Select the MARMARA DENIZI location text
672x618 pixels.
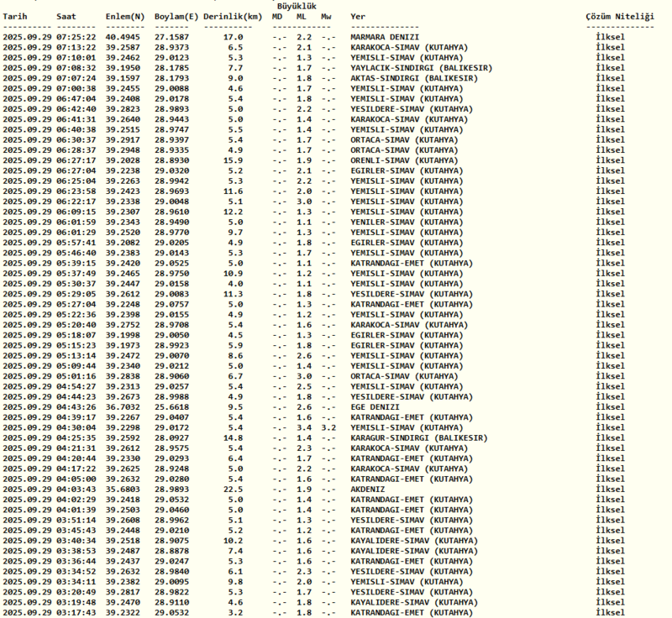[x=385, y=37]
